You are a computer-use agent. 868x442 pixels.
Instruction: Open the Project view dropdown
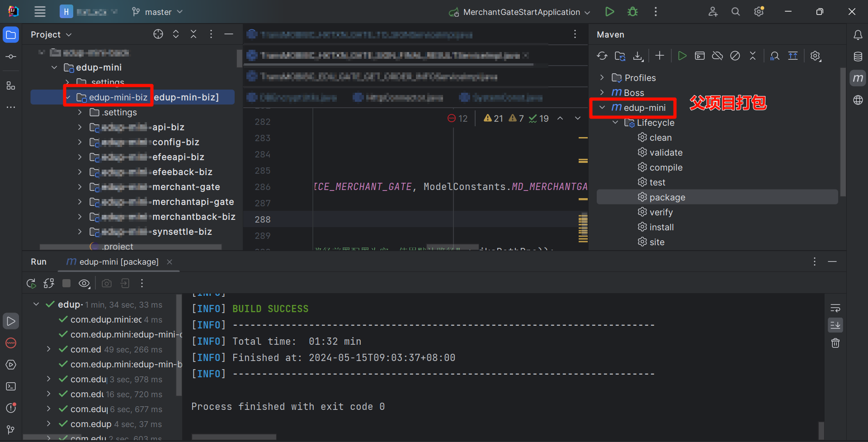point(51,34)
